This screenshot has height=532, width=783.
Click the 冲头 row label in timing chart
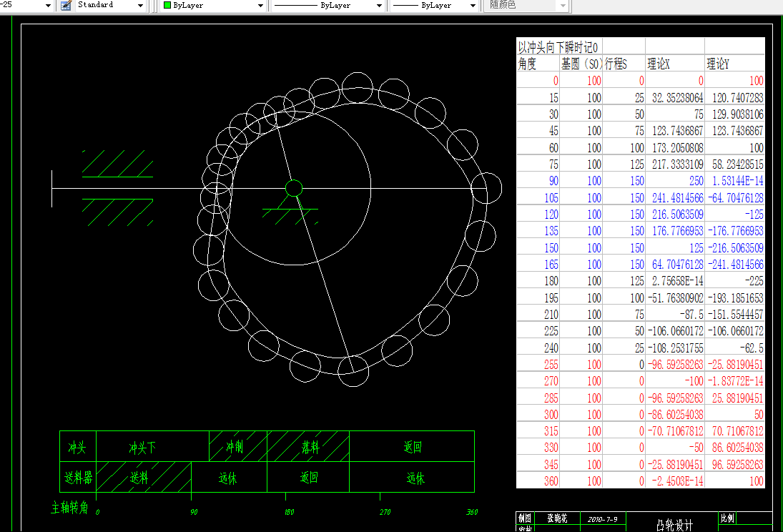(x=77, y=447)
